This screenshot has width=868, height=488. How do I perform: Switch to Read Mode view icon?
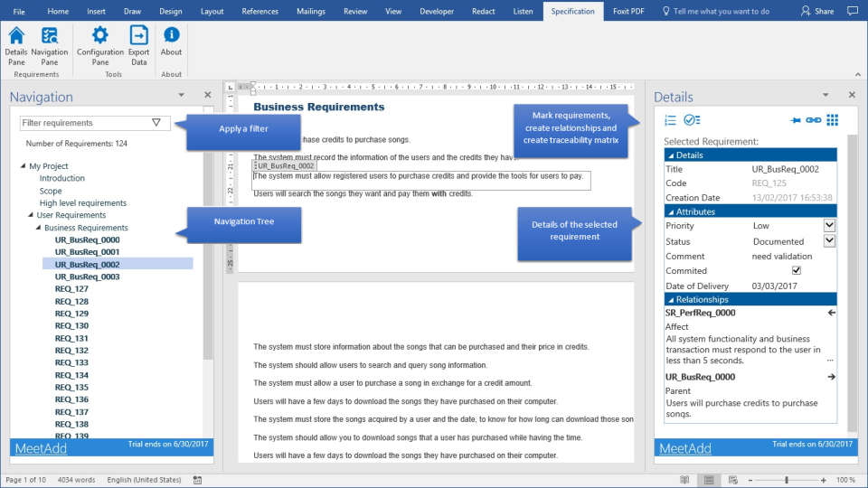[684, 480]
